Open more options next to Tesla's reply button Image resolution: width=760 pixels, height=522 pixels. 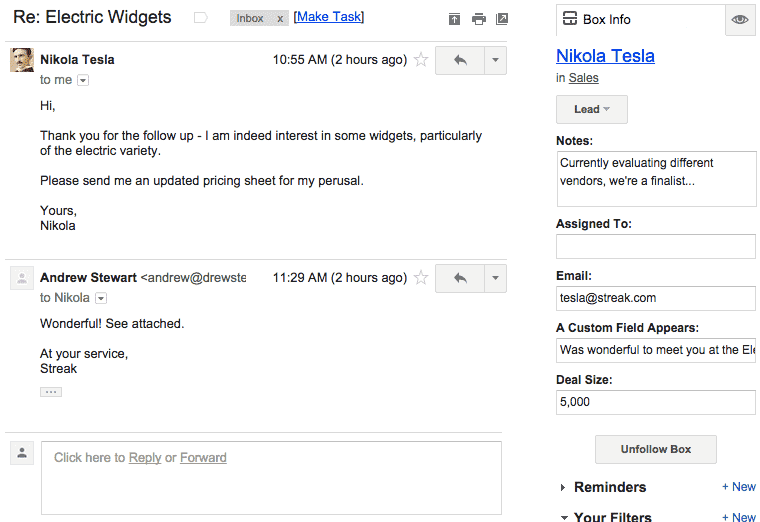tap(495, 60)
